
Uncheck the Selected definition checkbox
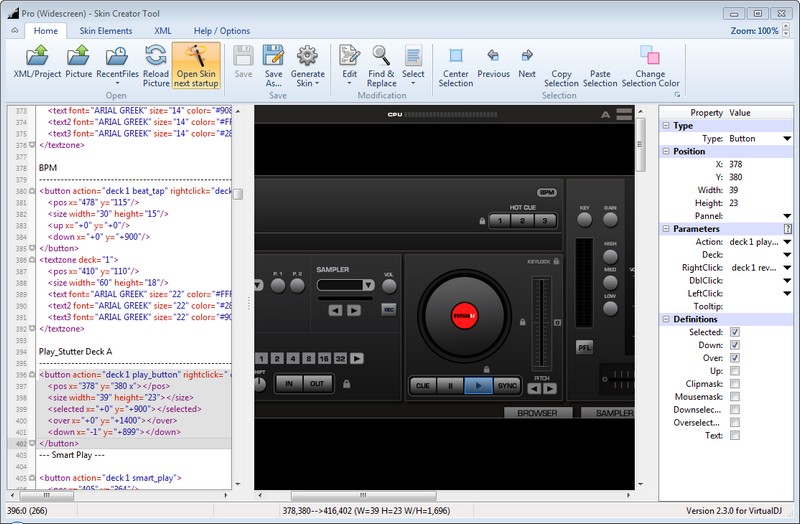735,332
